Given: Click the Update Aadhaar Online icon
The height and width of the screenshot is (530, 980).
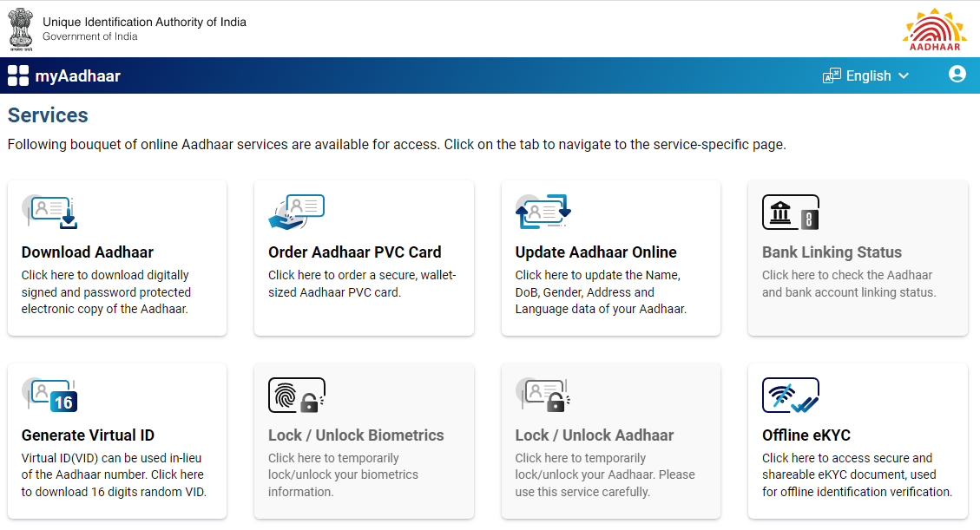Looking at the screenshot, I should (x=543, y=212).
